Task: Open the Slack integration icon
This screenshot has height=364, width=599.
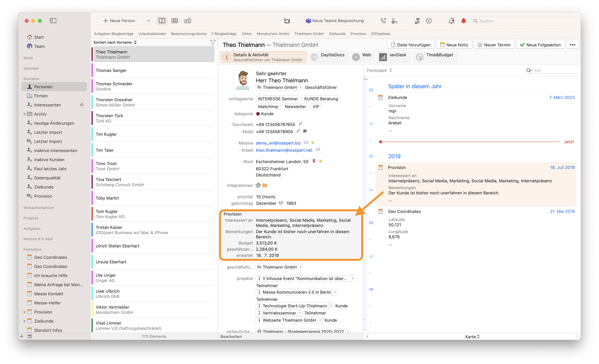Action: click(x=258, y=185)
